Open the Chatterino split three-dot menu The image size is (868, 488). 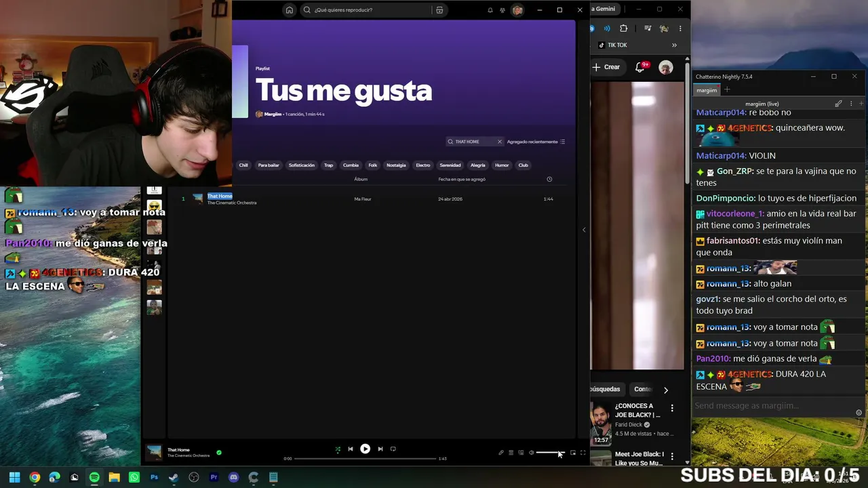coord(851,104)
